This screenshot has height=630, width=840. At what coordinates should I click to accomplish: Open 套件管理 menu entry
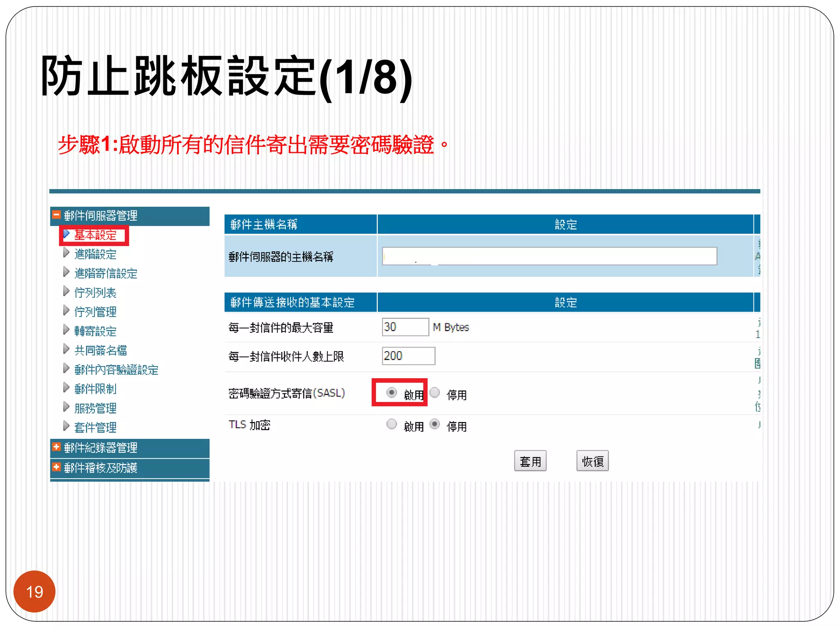point(95,427)
